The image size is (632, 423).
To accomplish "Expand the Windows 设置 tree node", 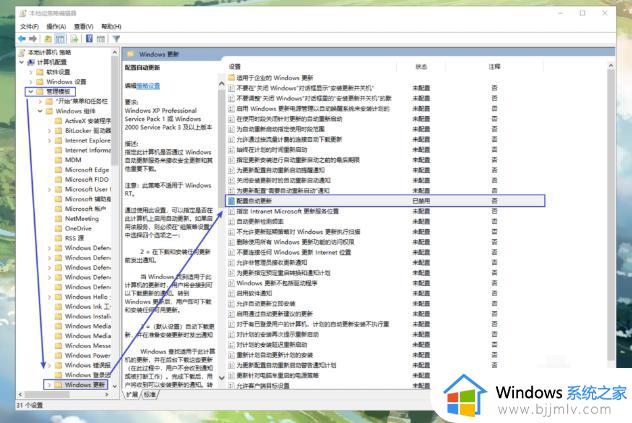I will click(31, 82).
